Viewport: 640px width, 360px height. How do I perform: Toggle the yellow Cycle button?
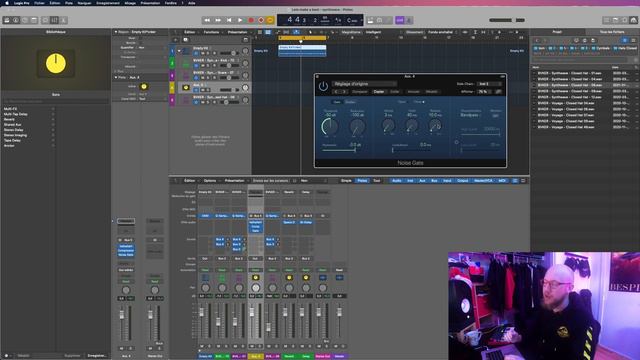270,20
